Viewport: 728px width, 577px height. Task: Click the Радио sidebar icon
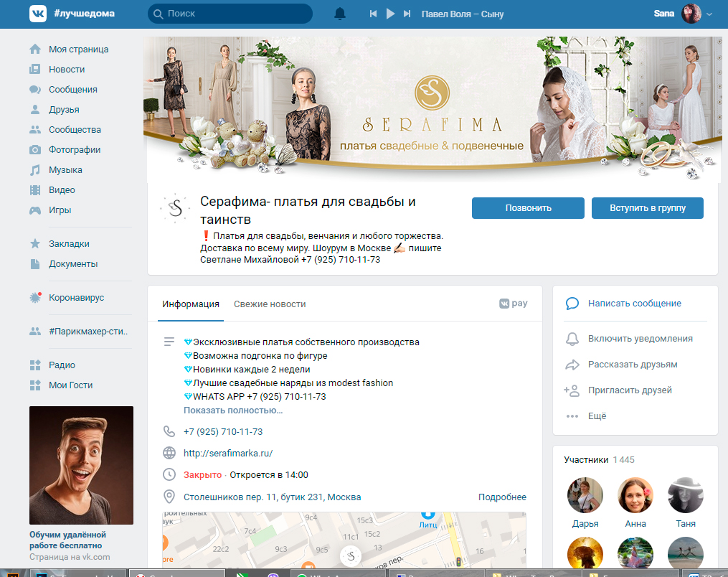click(x=35, y=365)
